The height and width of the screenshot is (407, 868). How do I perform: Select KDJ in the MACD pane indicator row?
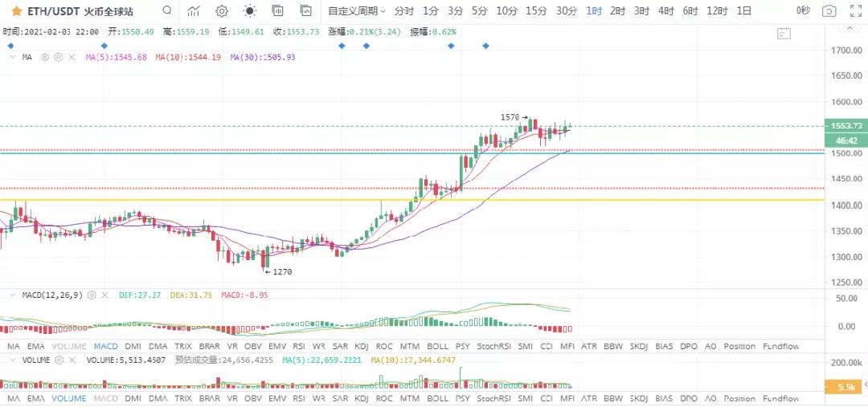click(362, 346)
